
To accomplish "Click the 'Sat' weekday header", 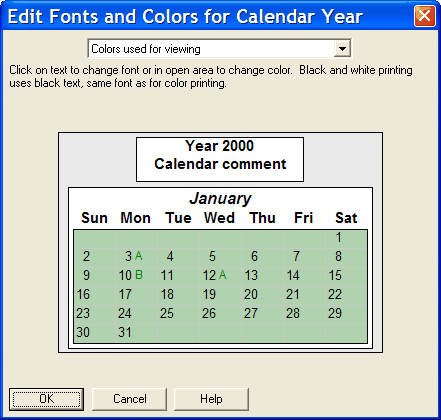I will (x=346, y=218).
